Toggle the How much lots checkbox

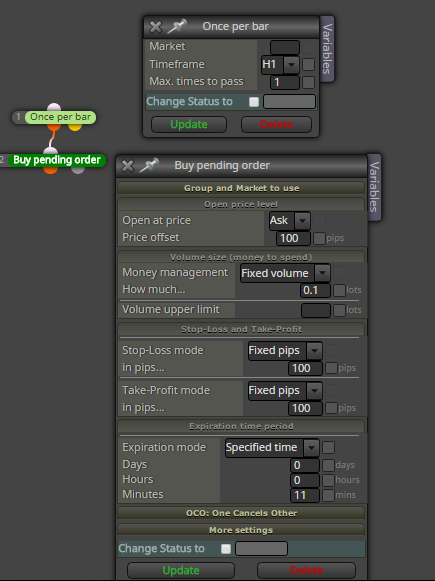[x=339, y=290]
